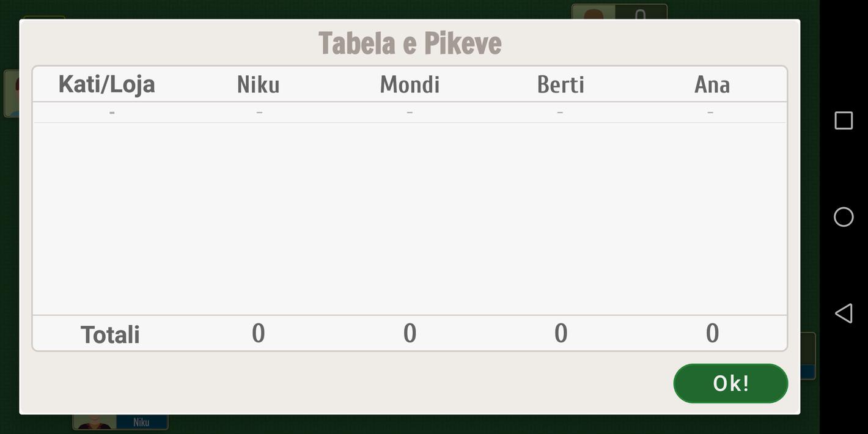Click Mondi's total score of 0
The height and width of the screenshot is (434, 868).
click(410, 333)
